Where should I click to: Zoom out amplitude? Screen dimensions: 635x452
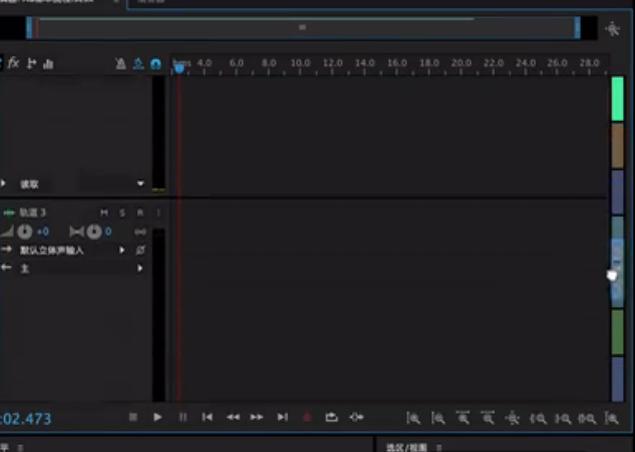click(x=438, y=418)
